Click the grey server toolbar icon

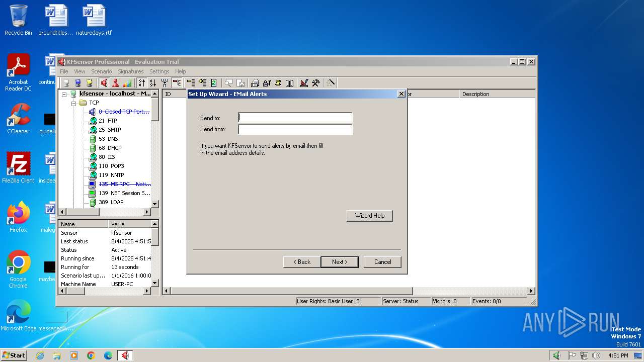[x=66, y=83]
